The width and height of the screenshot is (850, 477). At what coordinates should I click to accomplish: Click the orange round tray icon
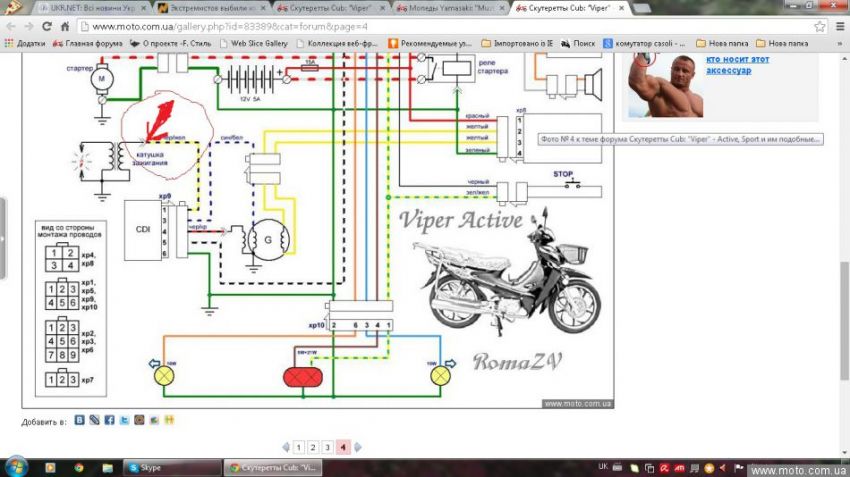coord(709,468)
